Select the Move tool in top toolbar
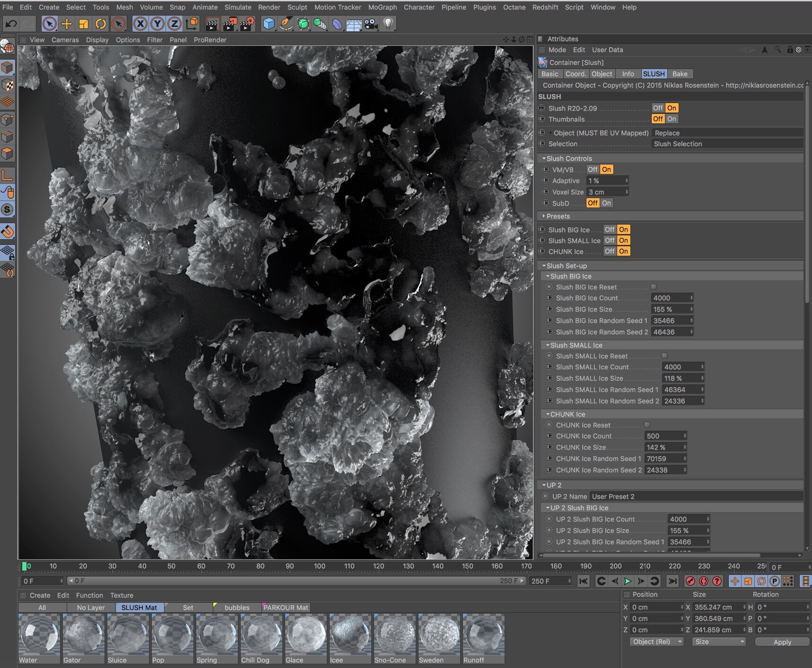Image resolution: width=812 pixels, height=668 pixels. point(67,24)
